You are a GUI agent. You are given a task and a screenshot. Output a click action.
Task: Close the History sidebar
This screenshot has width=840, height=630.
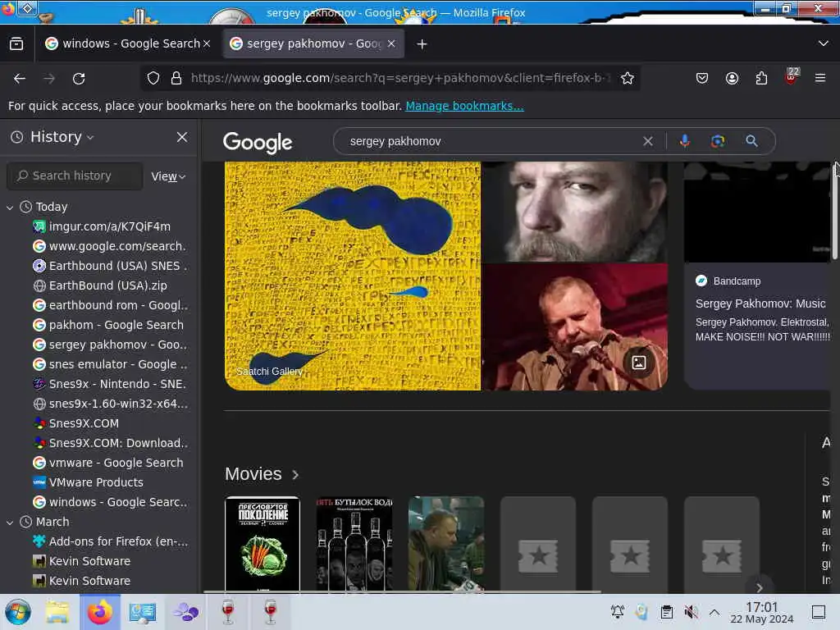[182, 137]
